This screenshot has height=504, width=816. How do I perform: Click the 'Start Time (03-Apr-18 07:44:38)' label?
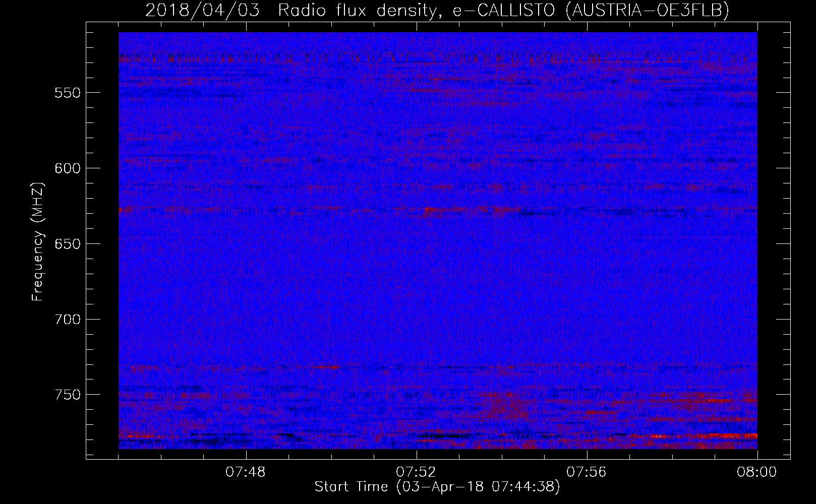point(437,487)
